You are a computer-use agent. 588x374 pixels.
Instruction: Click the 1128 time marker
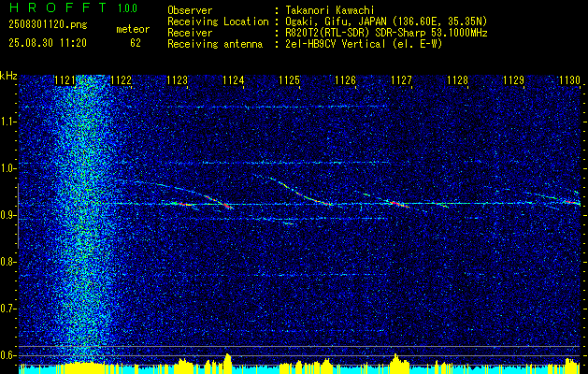coord(457,79)
